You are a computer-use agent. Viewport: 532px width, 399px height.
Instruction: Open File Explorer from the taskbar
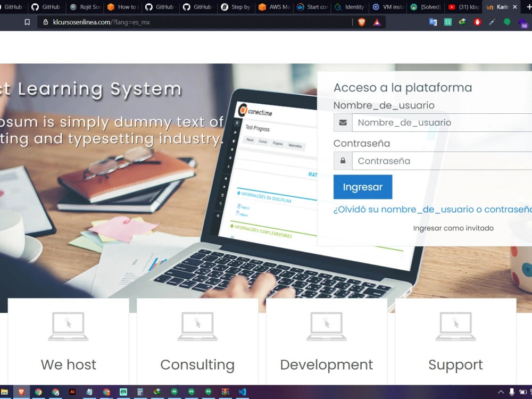click(x=4, y=392)
